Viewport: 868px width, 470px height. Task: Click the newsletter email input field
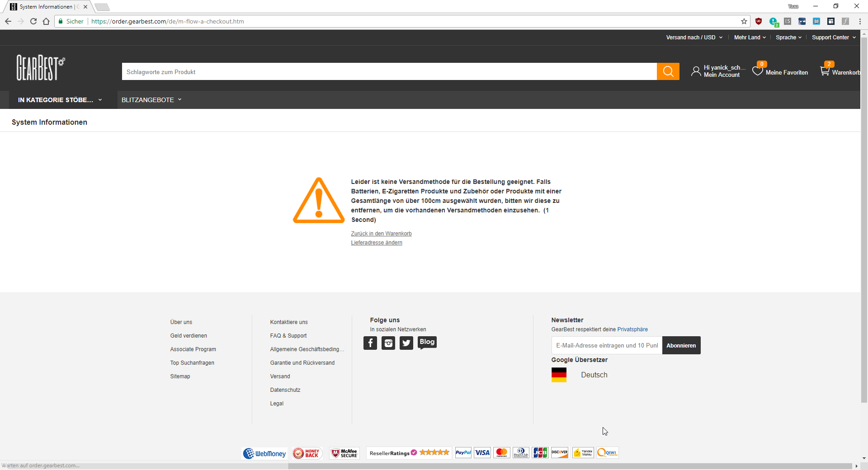(606, 345)
